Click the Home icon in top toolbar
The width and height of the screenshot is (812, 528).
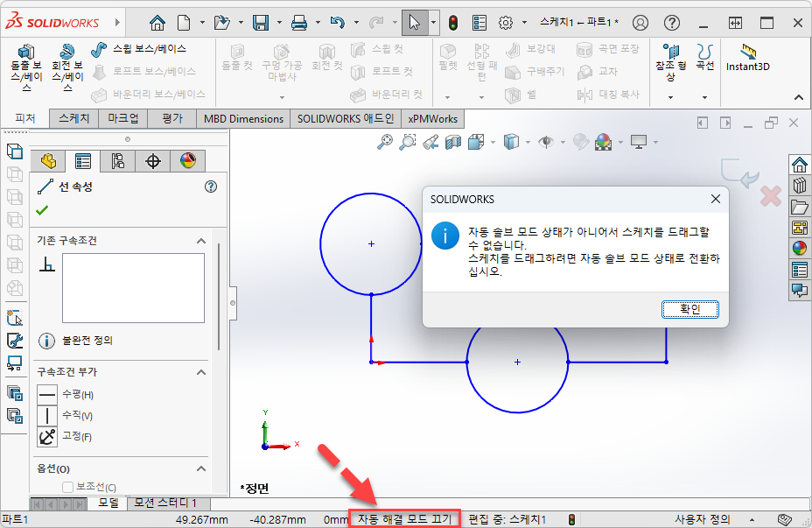coord(157,23)
